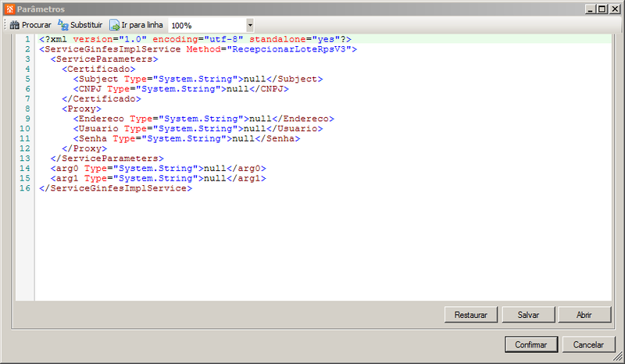625x364 pixels.
Task: Click the CNPJ element line
Action: [x=181, y=89]
